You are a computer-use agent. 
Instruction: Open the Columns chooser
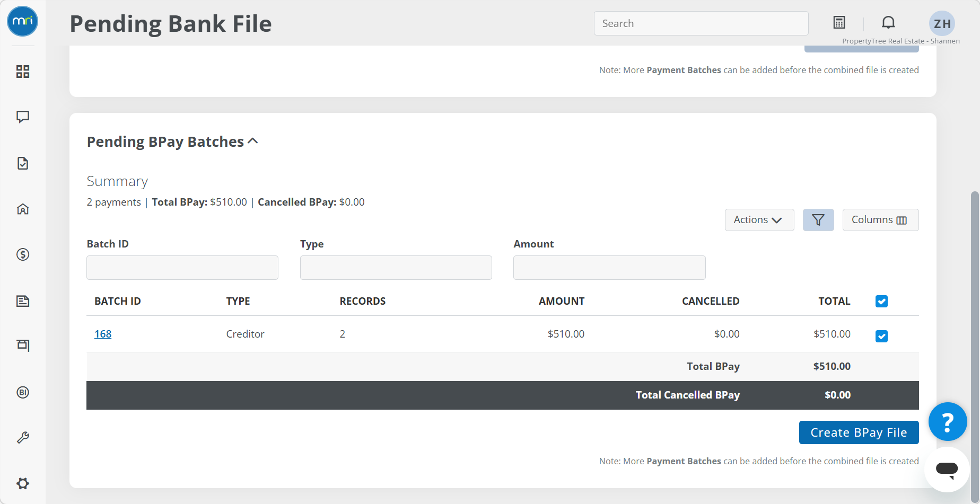point(880,220)
